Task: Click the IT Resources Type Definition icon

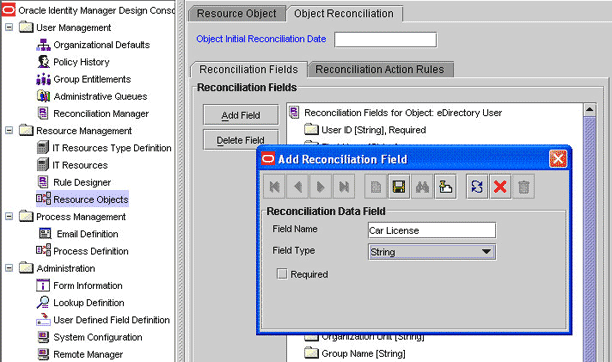Action: coord(43,148)
